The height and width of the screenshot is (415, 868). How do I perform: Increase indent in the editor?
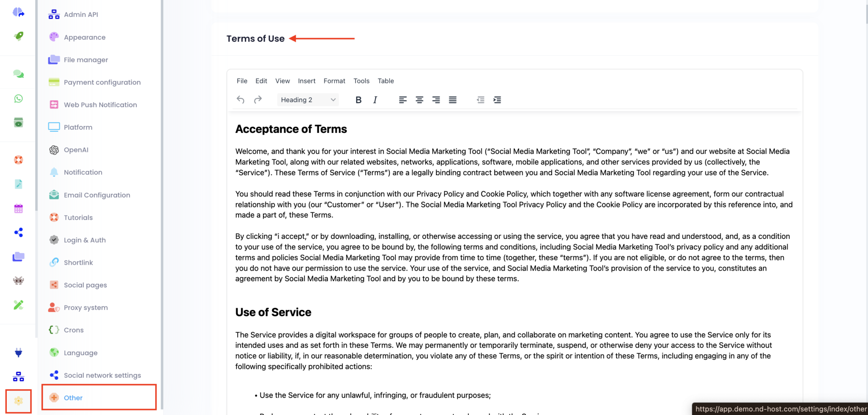tap(497, 100)
